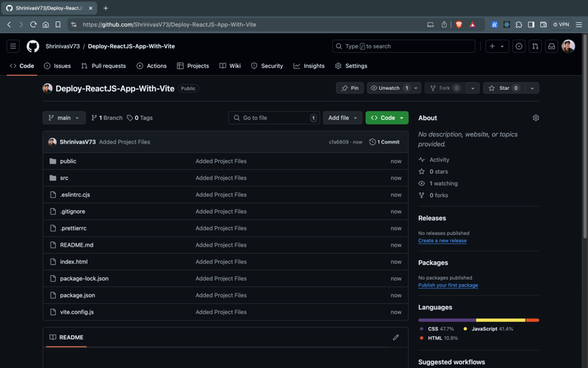
Task: Click the yellow JavaScript language bar segment
Action: [501, 320]
